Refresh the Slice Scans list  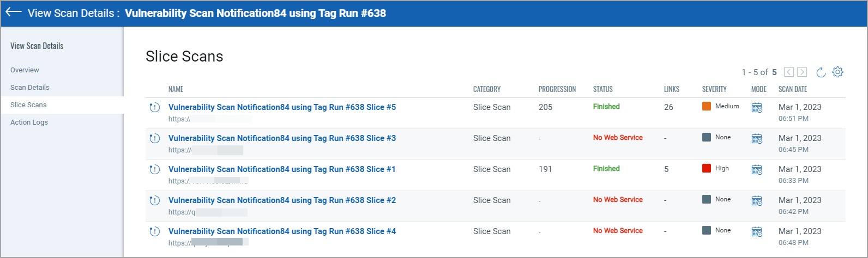[821, 72]
